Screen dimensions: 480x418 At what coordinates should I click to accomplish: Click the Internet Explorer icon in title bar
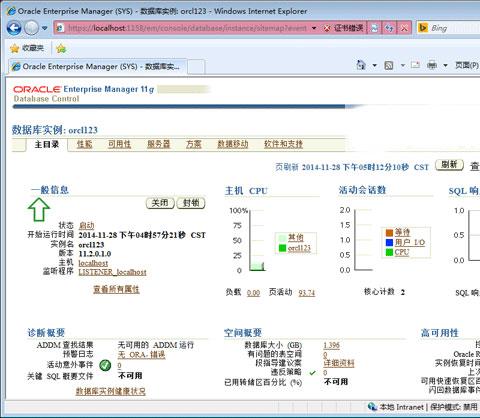pos(11,11)
